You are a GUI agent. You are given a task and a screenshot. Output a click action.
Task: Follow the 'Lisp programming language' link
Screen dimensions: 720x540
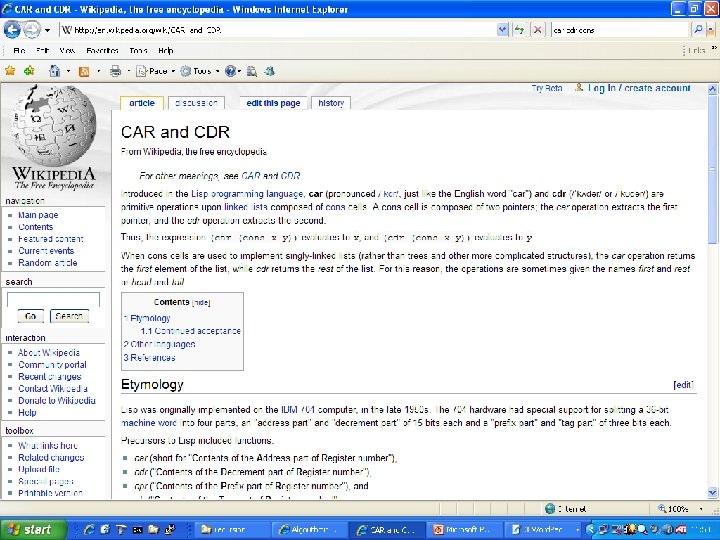coord(248,194)
